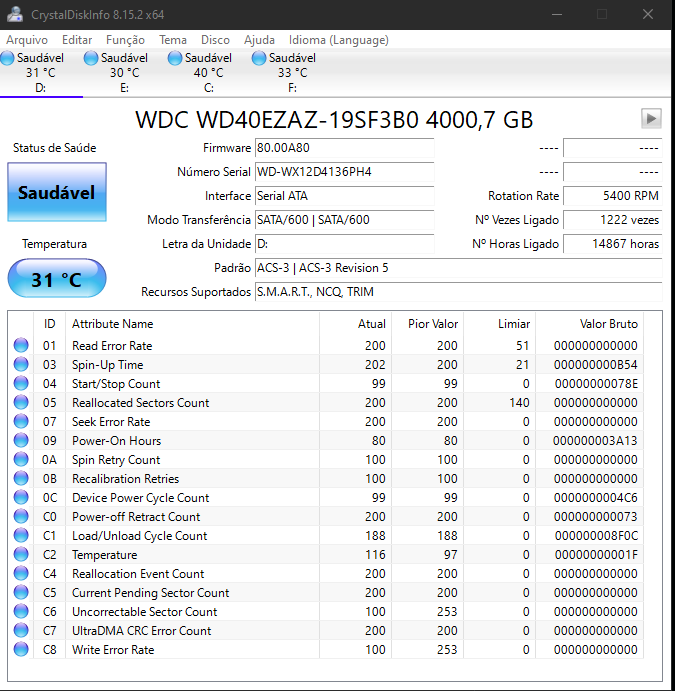Open the Editar menu
The width and height of the screenshot is (675, 691).
77,40
